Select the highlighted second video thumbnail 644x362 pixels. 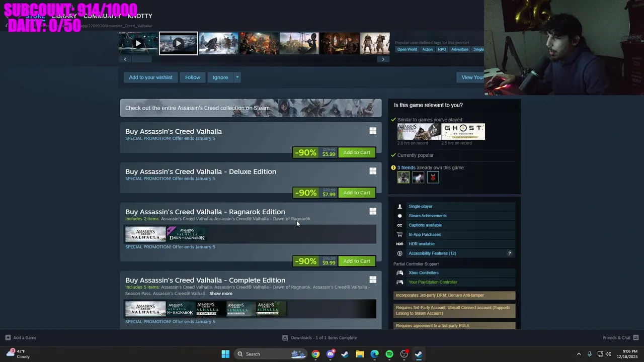click(x=178, y=43)
